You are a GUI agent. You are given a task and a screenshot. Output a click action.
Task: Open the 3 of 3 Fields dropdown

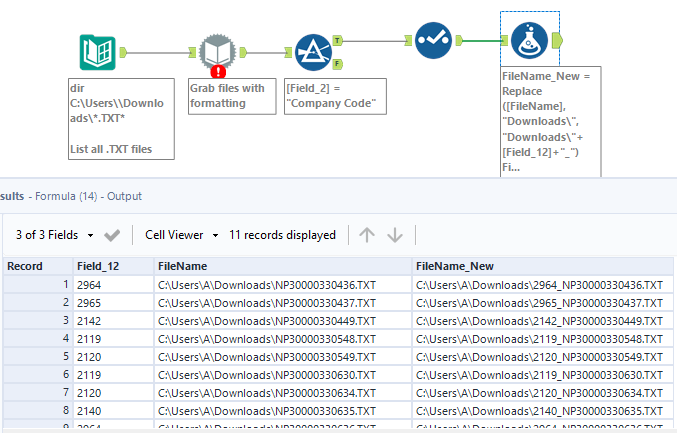tap(54, 235)
